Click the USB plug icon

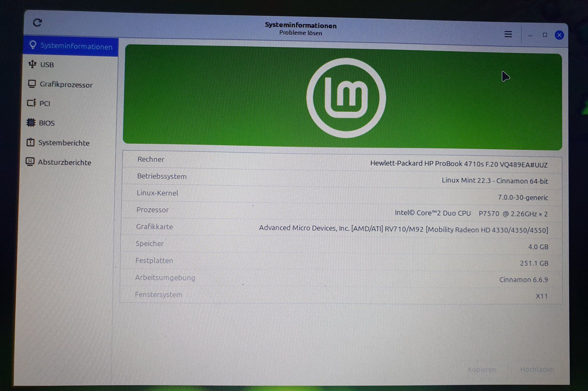pos(32,64)
